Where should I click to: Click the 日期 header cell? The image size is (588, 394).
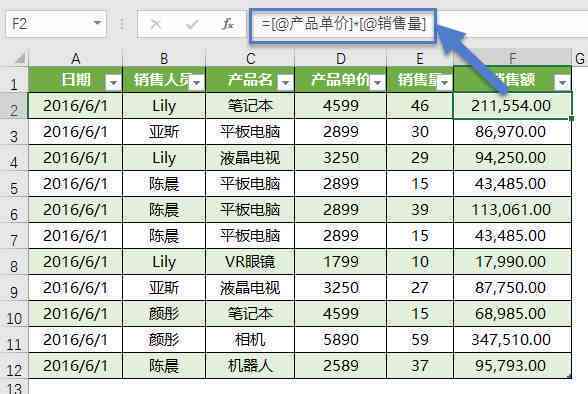tap(75, 79)
